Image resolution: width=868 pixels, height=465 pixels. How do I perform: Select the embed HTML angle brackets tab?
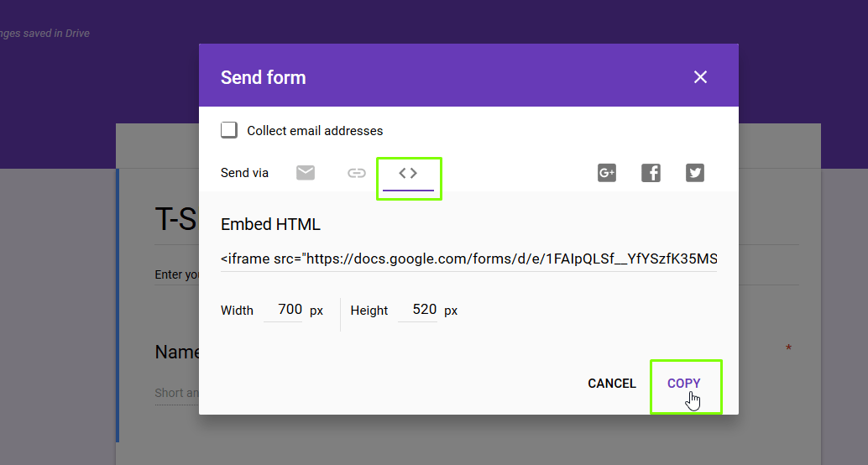click(x=408, y=173)
